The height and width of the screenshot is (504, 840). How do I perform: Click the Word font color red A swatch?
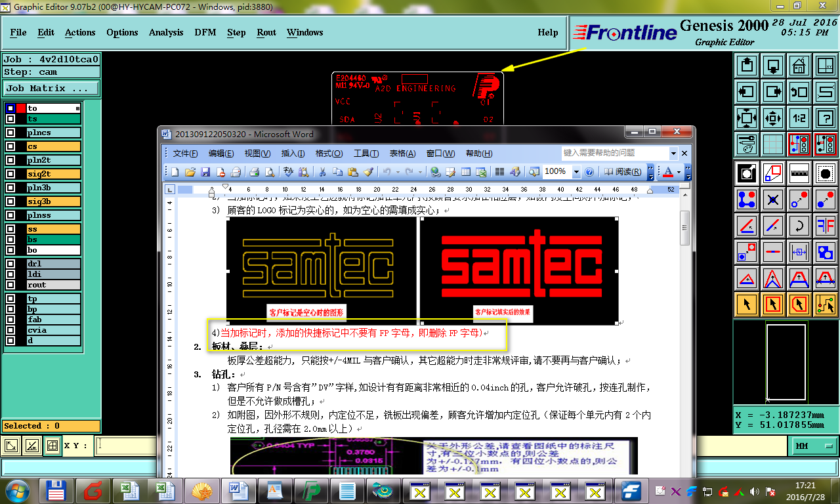coord(669,172)
